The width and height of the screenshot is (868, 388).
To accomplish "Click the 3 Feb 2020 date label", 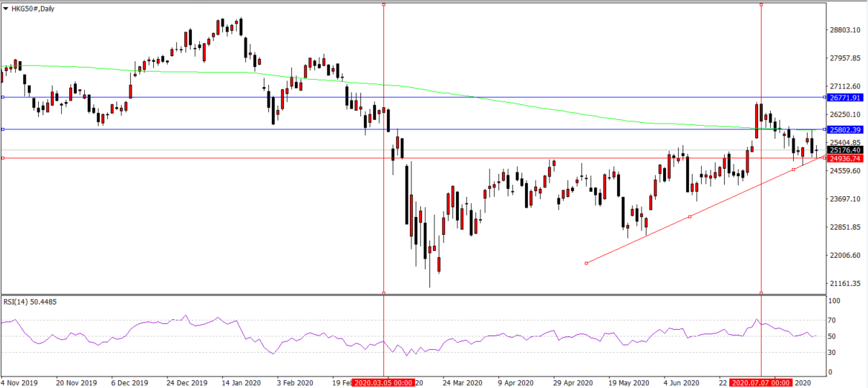I will pyautogui.click(x=296, y=383).
